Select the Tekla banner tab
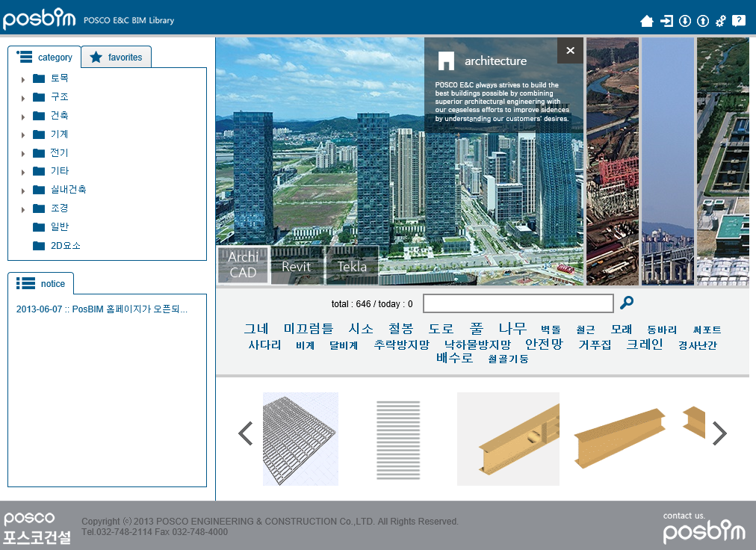This screenshot has height=550, width=756. click(x=352, y=266)
